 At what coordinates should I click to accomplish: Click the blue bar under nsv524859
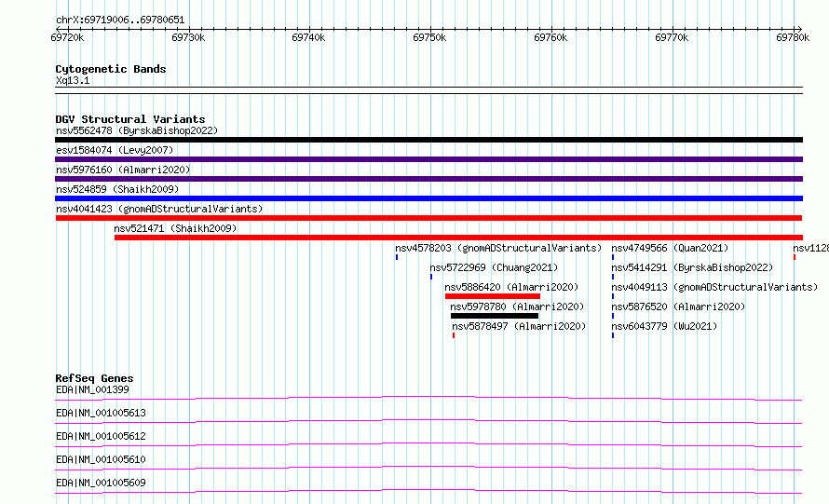428,198
